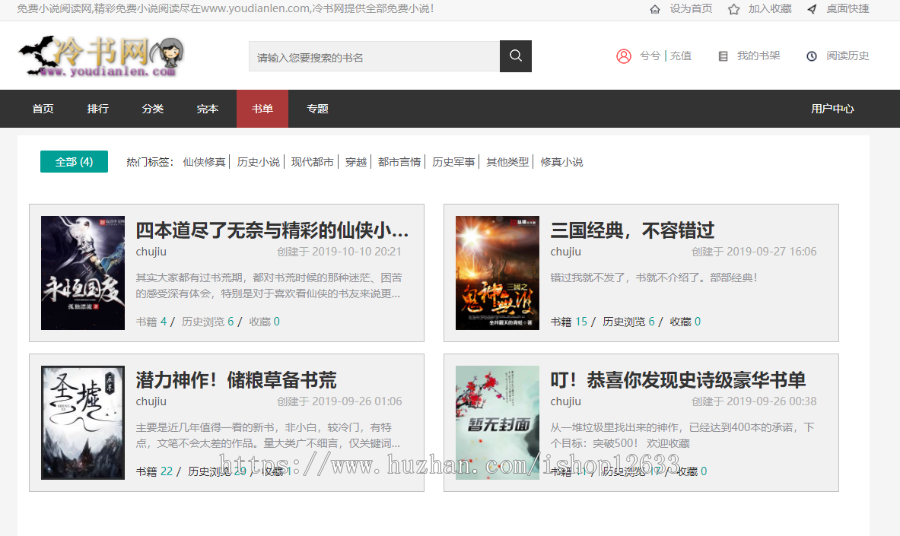Filter by 仙侠修真 tag
The image size is (900, 536).
point(204,162)
